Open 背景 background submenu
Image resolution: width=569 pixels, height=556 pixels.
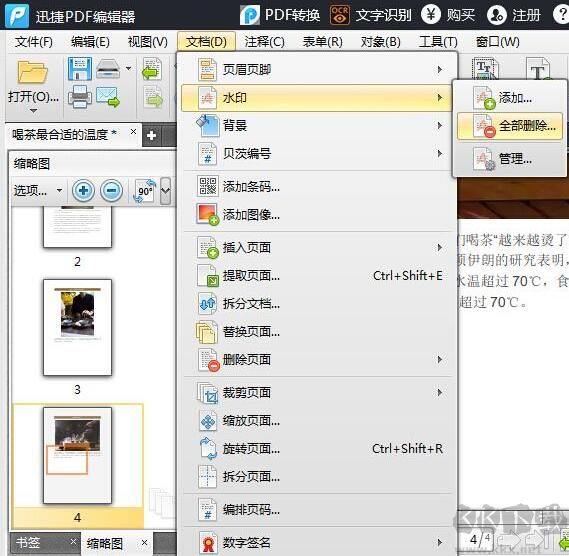coord(315,126)
